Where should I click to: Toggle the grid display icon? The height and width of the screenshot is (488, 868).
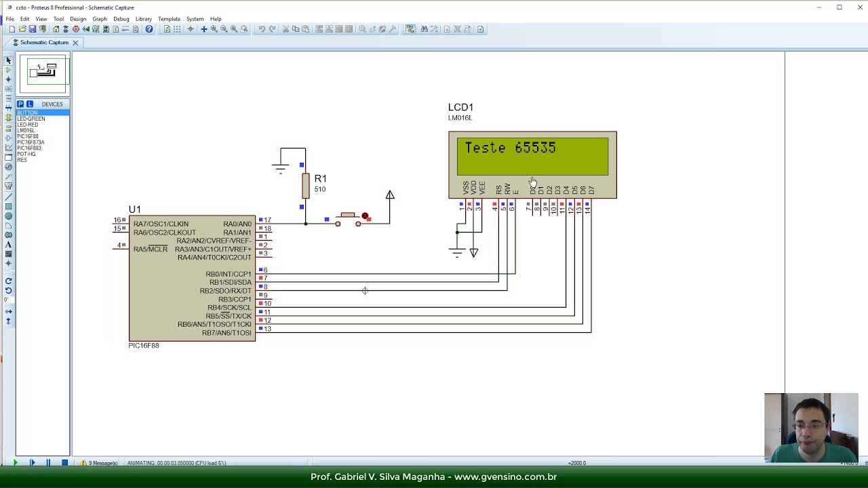177,29
